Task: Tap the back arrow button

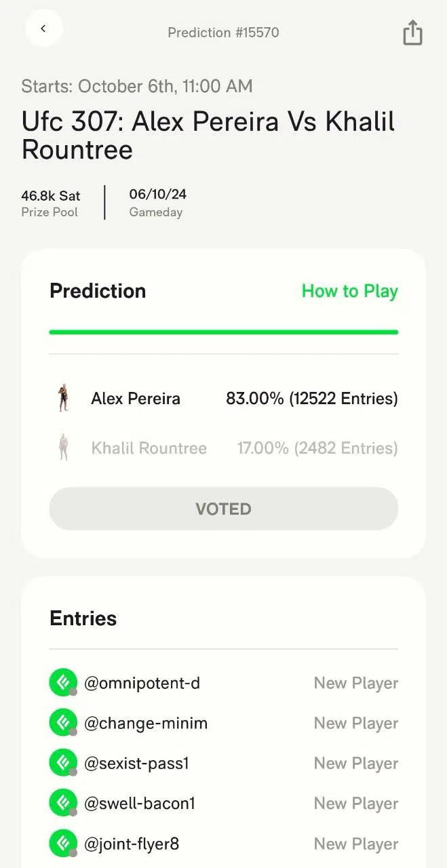Action: 43,28
